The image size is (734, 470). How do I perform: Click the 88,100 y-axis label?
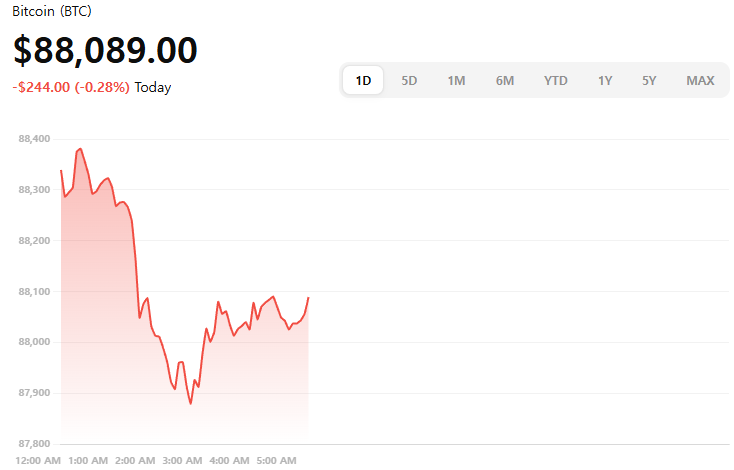(x=34, y=291)
